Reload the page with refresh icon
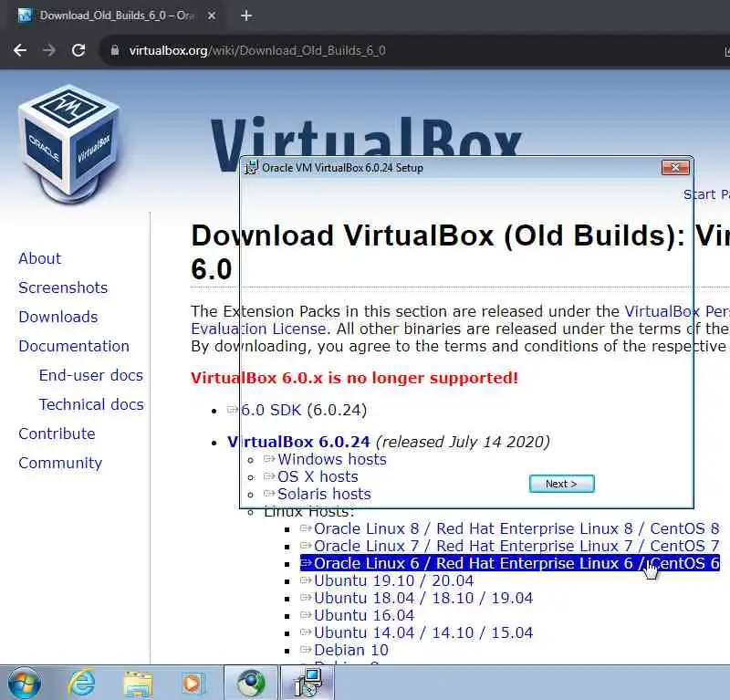The width and height of the screenshot is (730, 700). 78,50
